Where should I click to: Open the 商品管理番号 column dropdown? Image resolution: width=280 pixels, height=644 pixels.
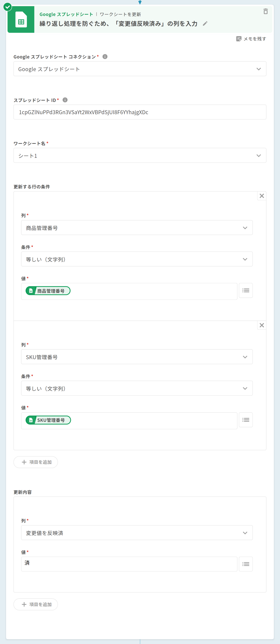tap(137, 228)
